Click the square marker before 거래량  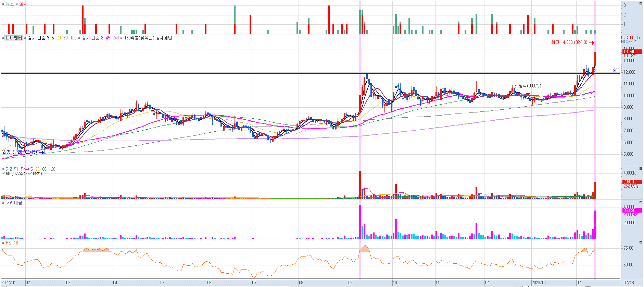pos(3,169)
